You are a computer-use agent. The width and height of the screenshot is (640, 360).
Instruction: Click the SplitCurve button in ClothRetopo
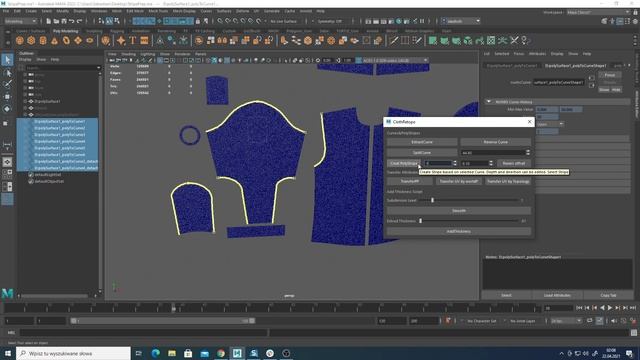coord(422,152)
